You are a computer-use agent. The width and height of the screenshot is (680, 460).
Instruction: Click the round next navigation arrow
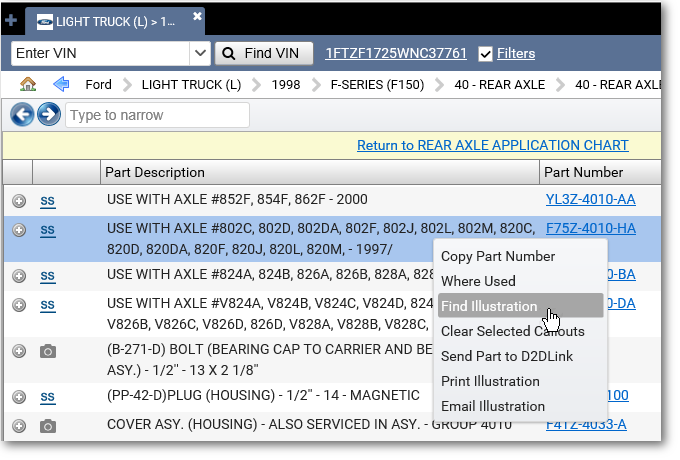48,116
